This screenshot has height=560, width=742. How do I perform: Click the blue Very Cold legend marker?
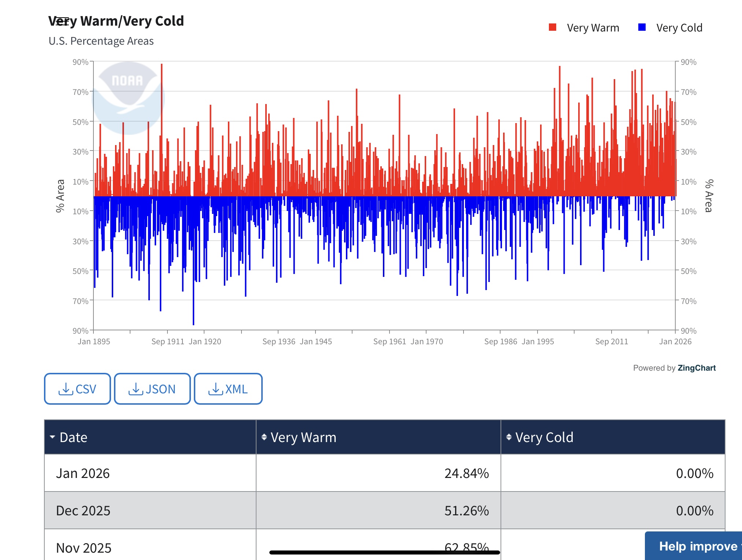(x=642, y=27)
